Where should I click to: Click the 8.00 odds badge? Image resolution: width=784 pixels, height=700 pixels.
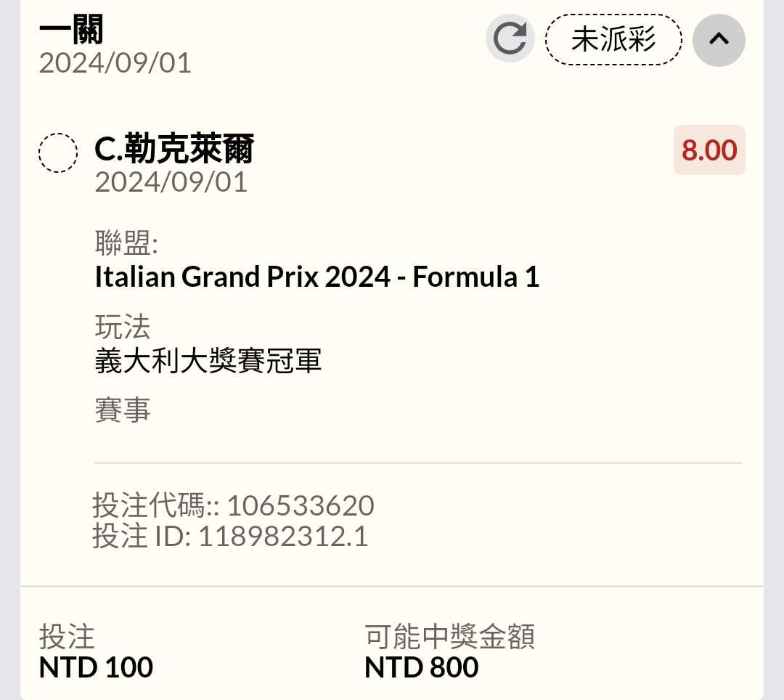(x=709, y=150)
